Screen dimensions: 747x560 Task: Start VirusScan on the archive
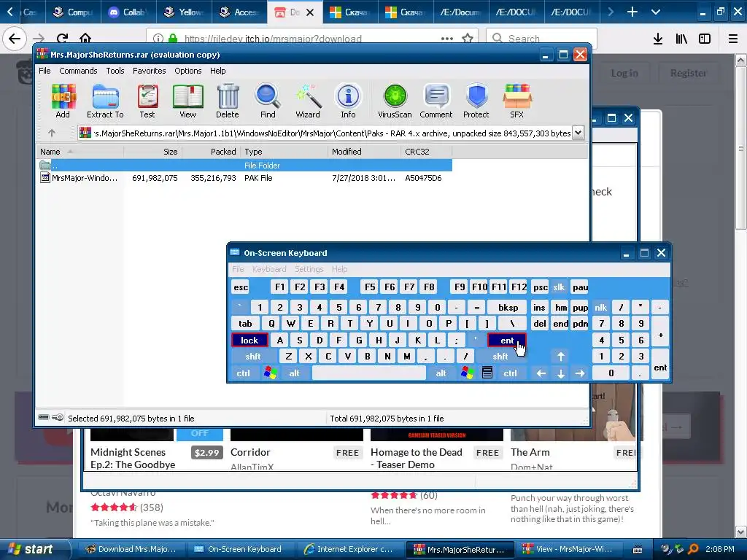coord(395,101)
